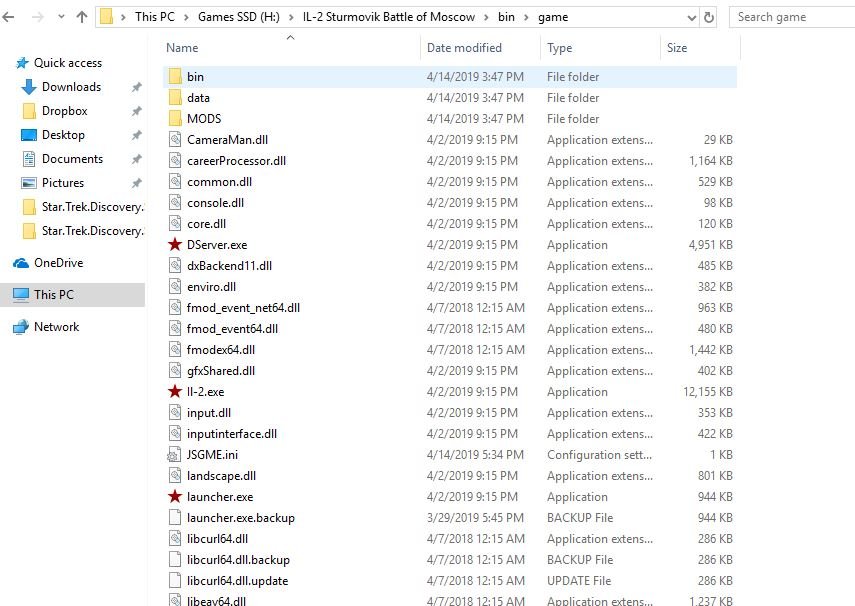
Task: Expand the address bar history dropdown
Action: [691, 17]
